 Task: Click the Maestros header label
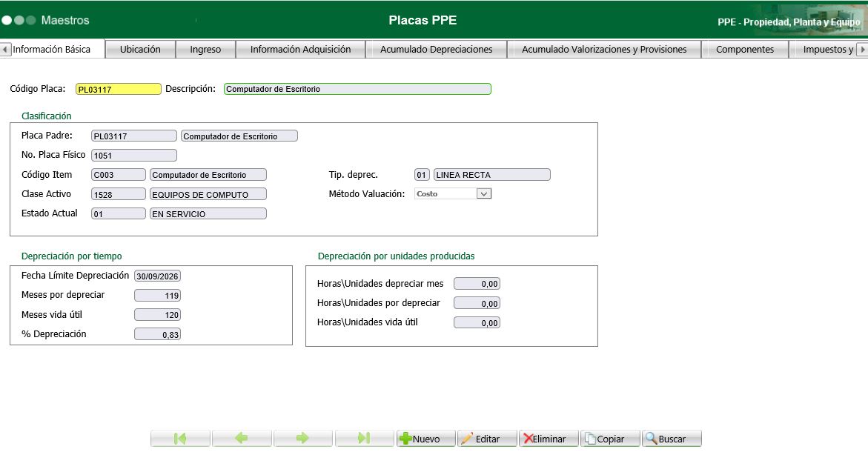click(x=64, y=21)
